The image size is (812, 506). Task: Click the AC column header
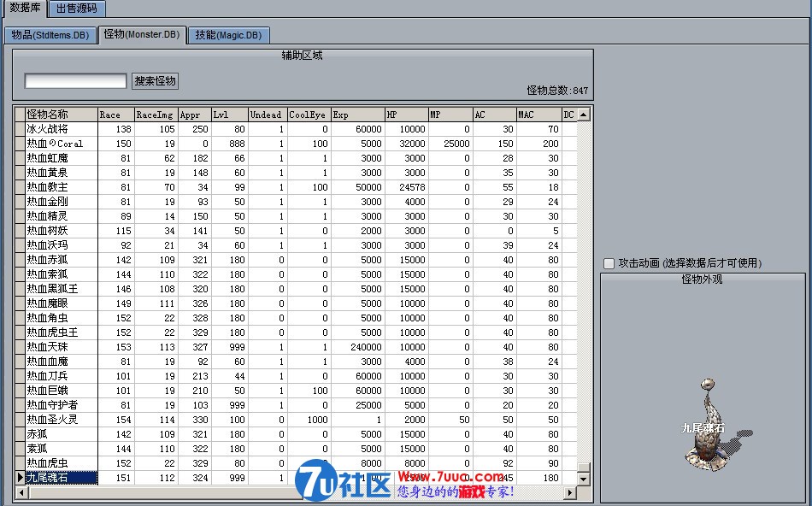(495, 115)
